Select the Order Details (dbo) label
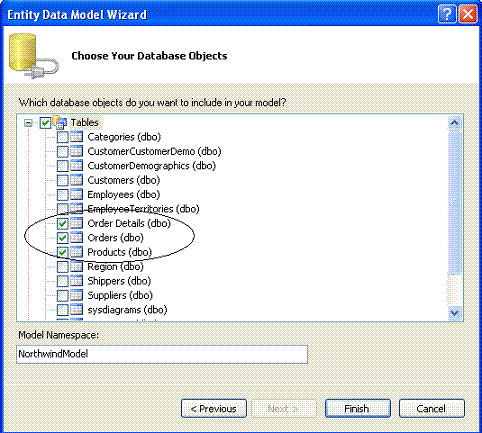 [129, 223]
